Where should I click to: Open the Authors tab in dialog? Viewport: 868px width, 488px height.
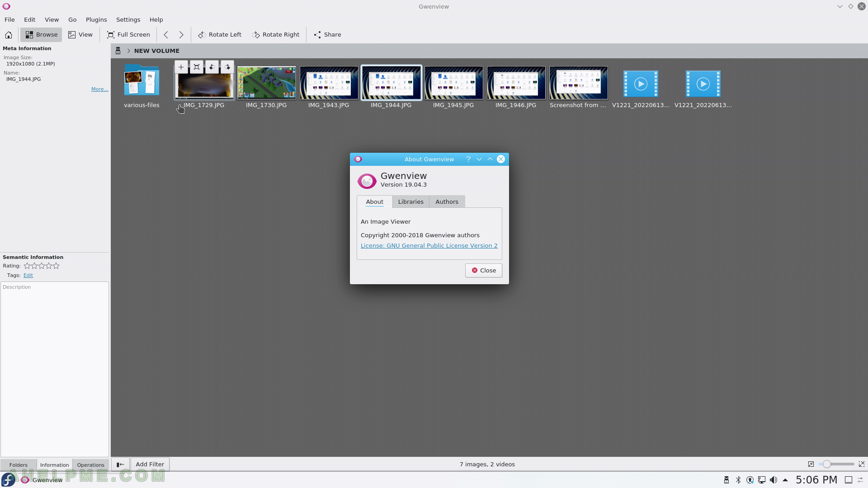coord(447,202)
